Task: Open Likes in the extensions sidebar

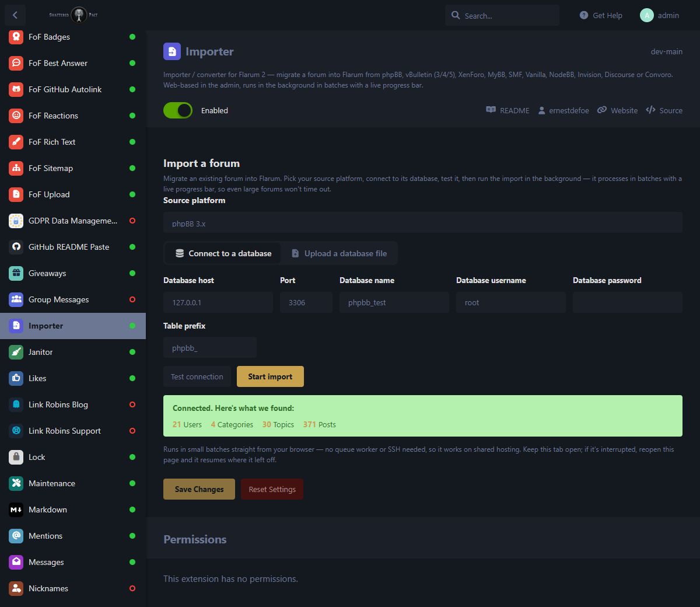Action: 73,378
